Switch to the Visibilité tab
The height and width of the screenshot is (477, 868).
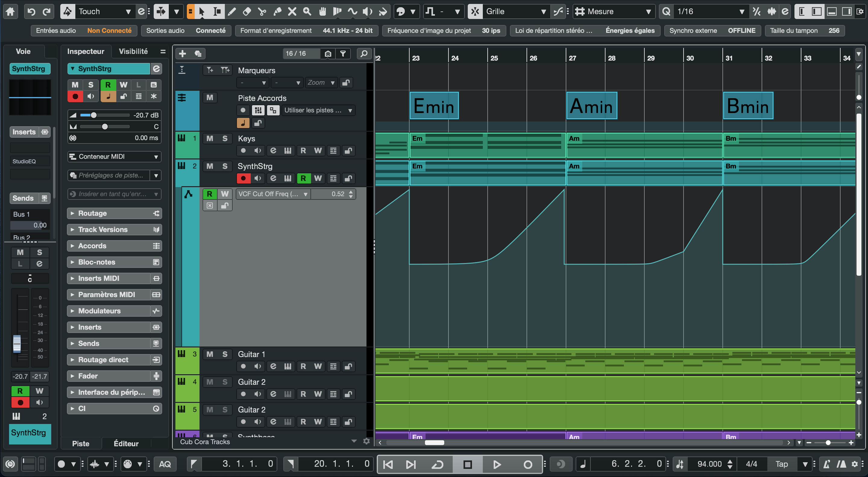133,51
